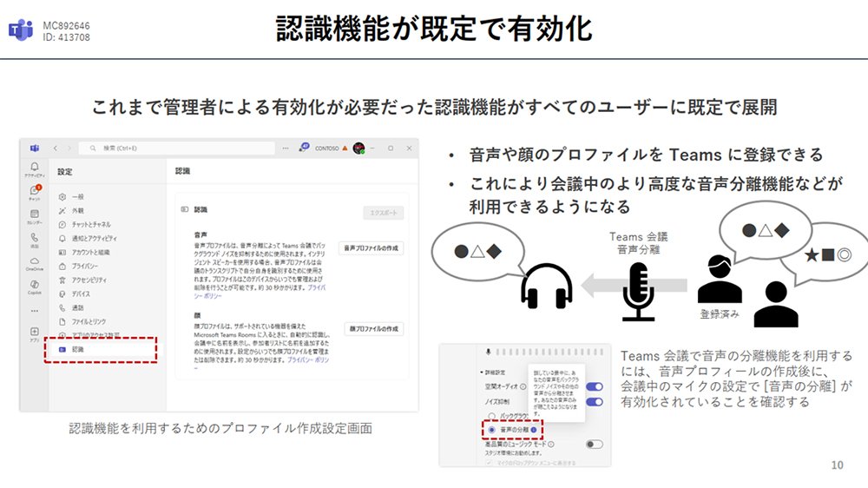Screen dimensions: 868x488
Task: Open the Calls phone icon in Teams sidebar
Action: [x=35, y=240]
